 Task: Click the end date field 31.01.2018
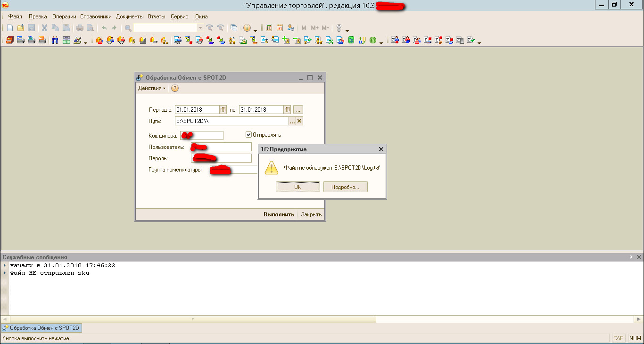point(261,109)
